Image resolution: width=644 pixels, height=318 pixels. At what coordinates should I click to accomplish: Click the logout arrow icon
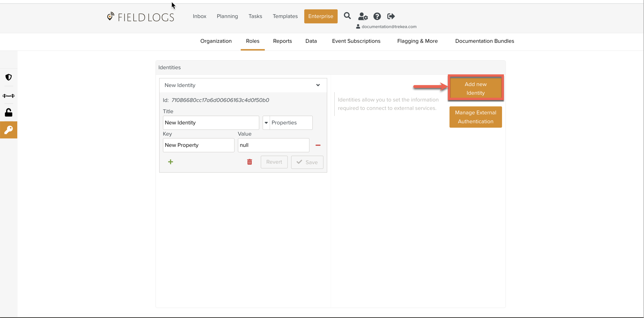pos(391,16)
